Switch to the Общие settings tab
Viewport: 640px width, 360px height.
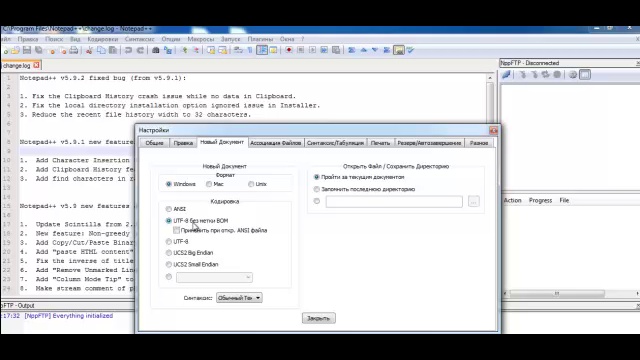pyautogui.click(x=154, y=143)
